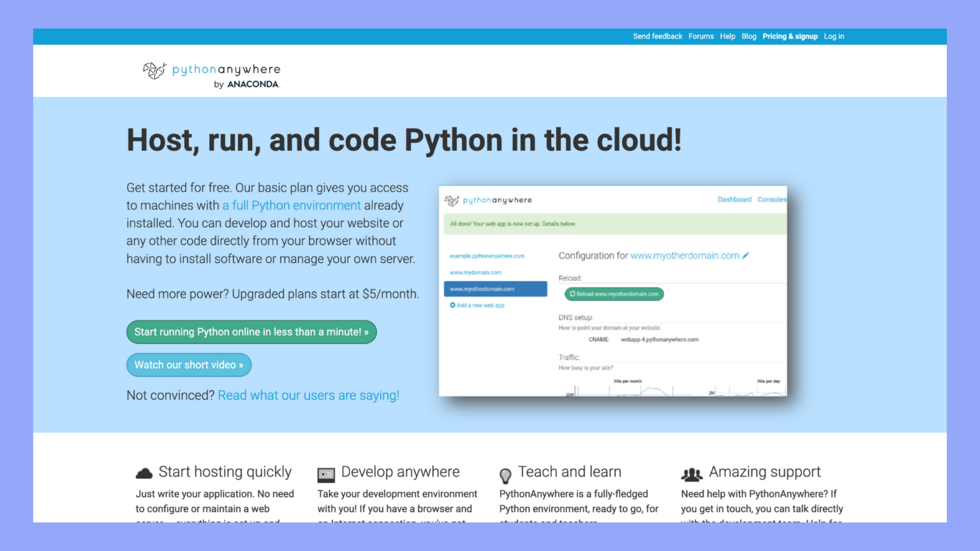Click the laptop icon beside Develop anywhere
This screenshot has height=551, width=980.
326,474
